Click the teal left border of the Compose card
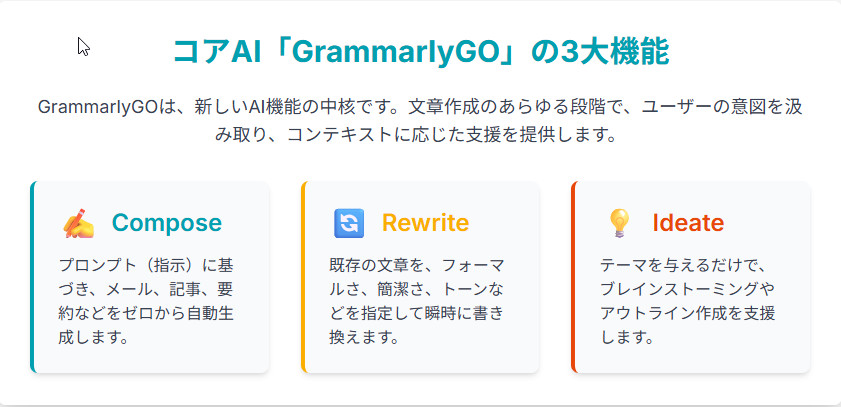This screenshot has height=407, width=841. [32, 277]
